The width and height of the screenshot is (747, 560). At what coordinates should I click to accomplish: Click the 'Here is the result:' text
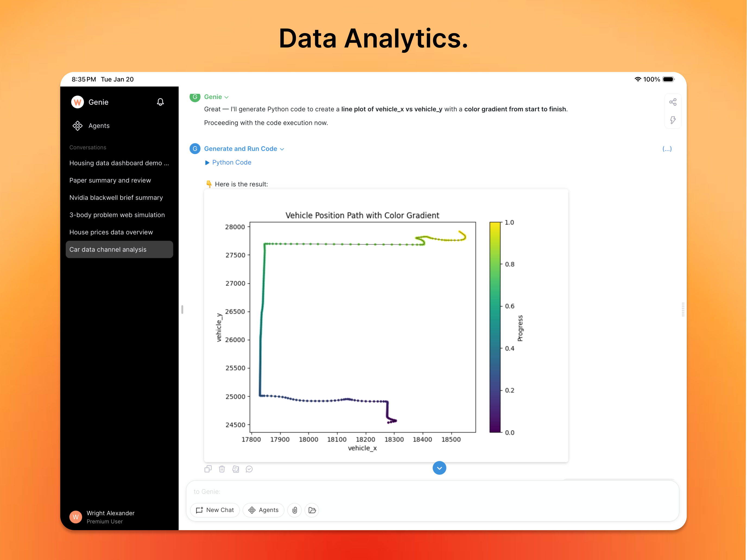241,184
